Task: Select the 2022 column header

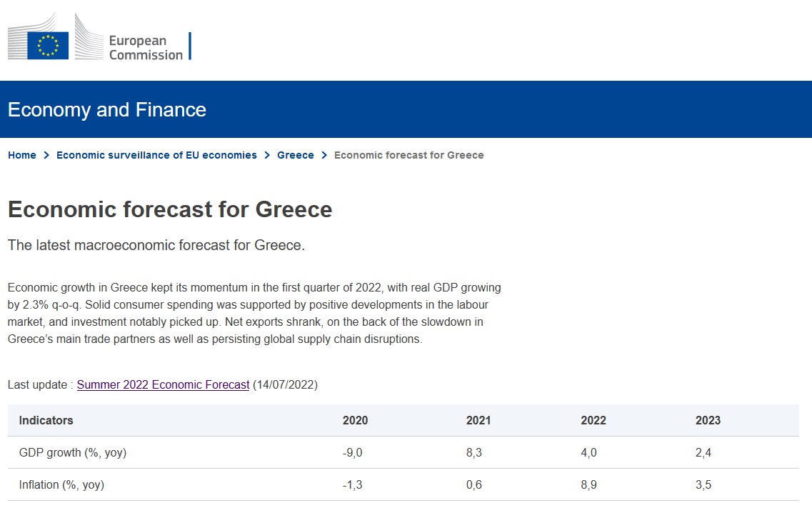Action: pos(593,420)
